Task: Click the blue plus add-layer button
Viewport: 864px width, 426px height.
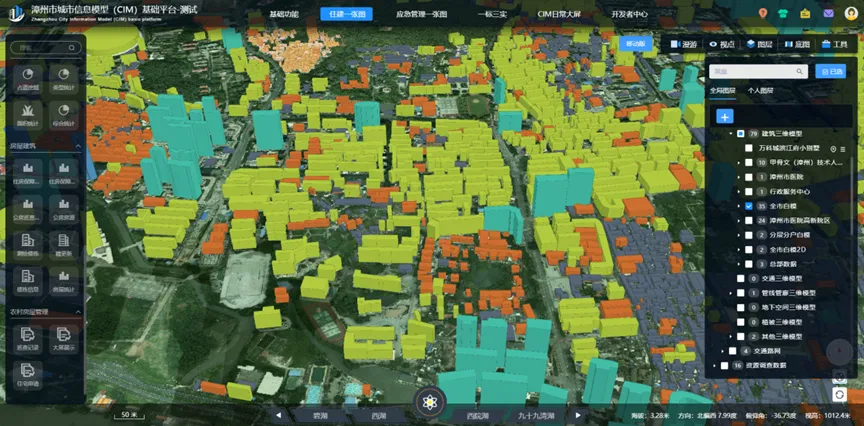Action: point(725,117)
